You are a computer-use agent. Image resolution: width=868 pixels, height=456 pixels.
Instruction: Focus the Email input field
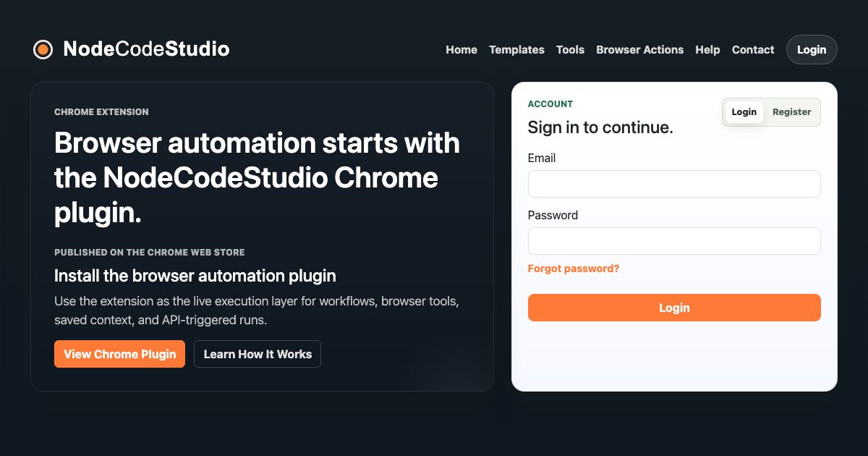674,184
